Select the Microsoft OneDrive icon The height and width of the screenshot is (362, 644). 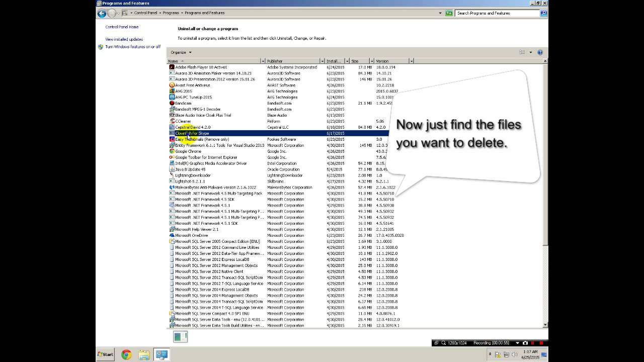click(x=172, y=235)
